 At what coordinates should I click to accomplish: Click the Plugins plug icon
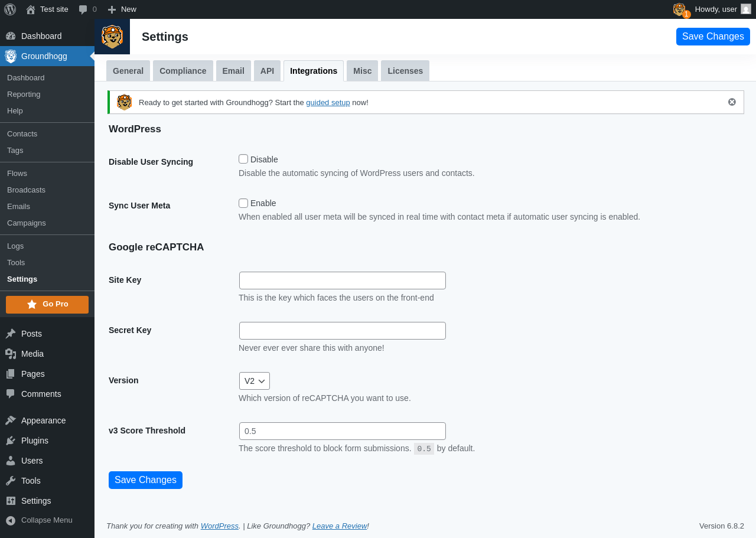[x=11, y=441]
